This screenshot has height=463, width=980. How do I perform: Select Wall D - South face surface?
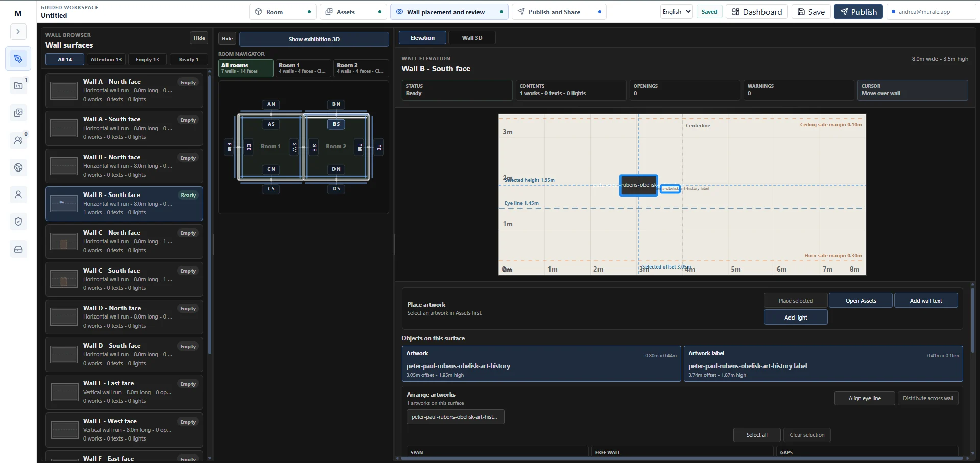(x=124, y=354)
